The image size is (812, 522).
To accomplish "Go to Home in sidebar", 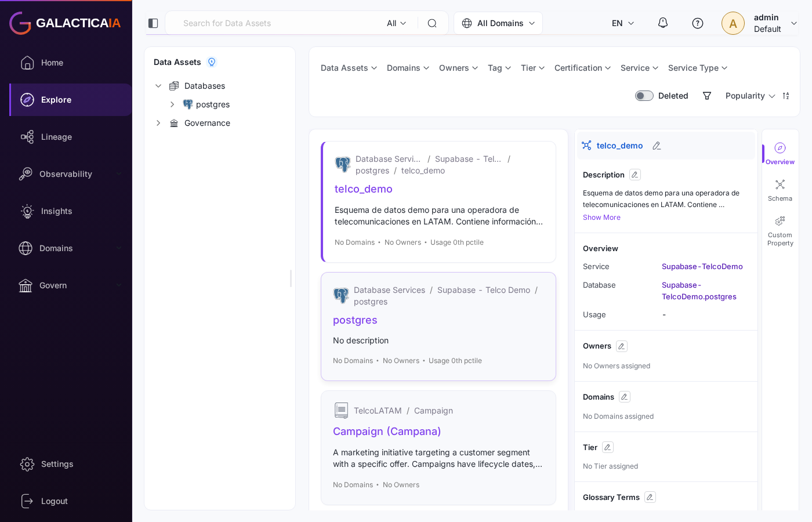I will pyautogui.click(x=71, y=63).
